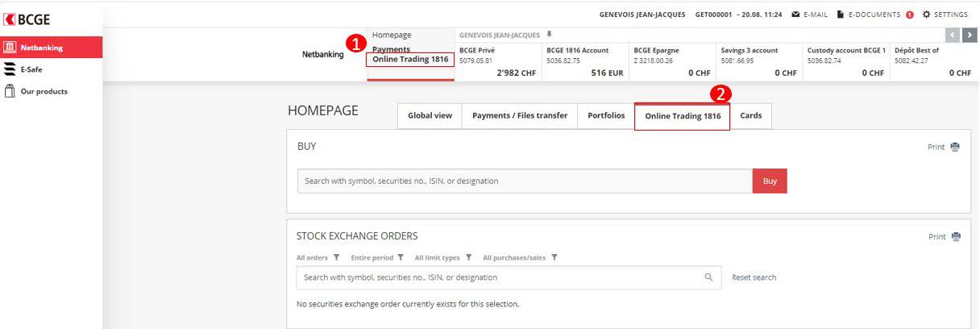The image size is (980, 329).
Task: Click Reset search link
Action: [x=754, y=277]
